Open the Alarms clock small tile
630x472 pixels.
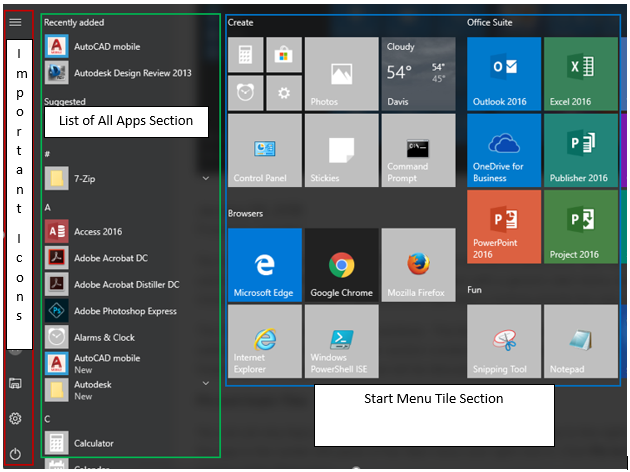pos(245,93)
